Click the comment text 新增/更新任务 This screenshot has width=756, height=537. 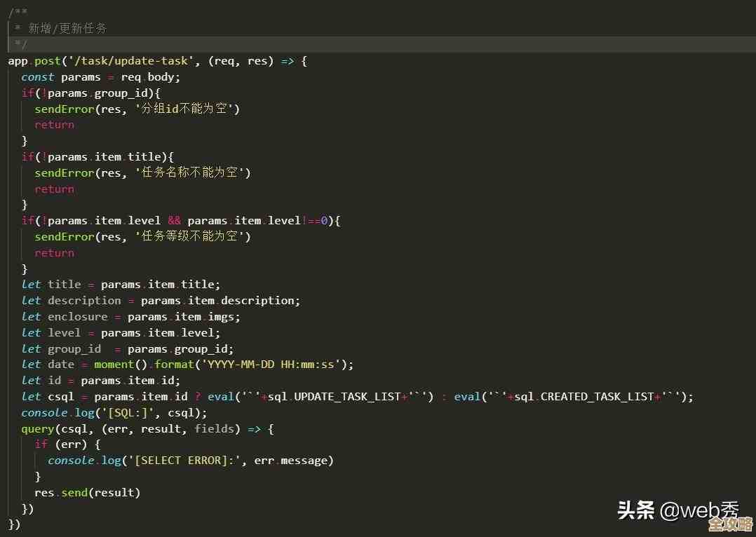pos(67,28)
